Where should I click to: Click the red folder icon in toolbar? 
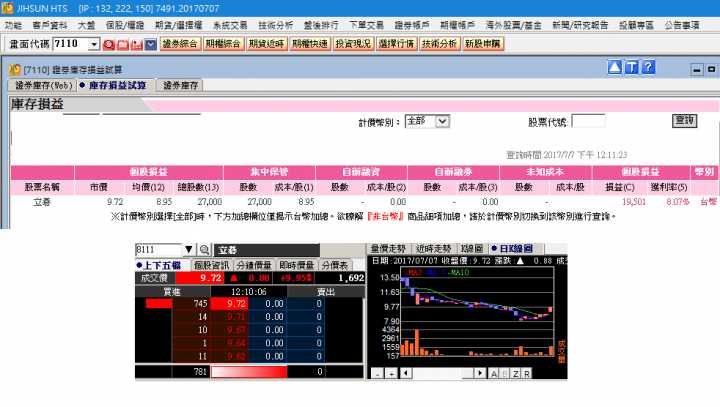coord(123,45)
